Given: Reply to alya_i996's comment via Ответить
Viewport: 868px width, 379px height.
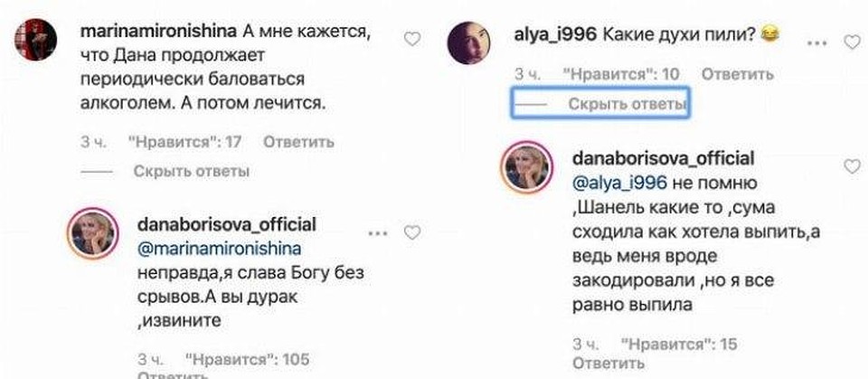Looking at the screenshot, I should point(737,74).
